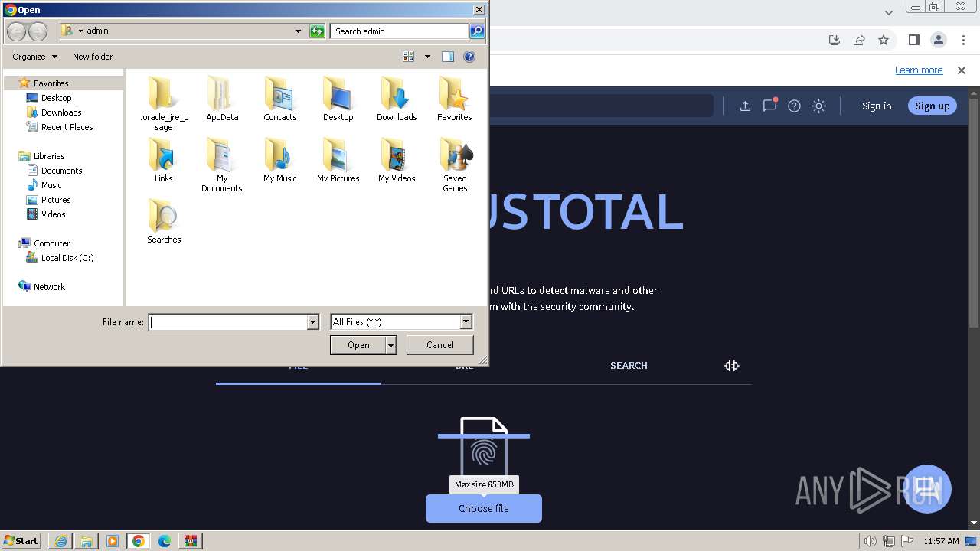
Task: Click the Open button in dialog
Action: 358,345
